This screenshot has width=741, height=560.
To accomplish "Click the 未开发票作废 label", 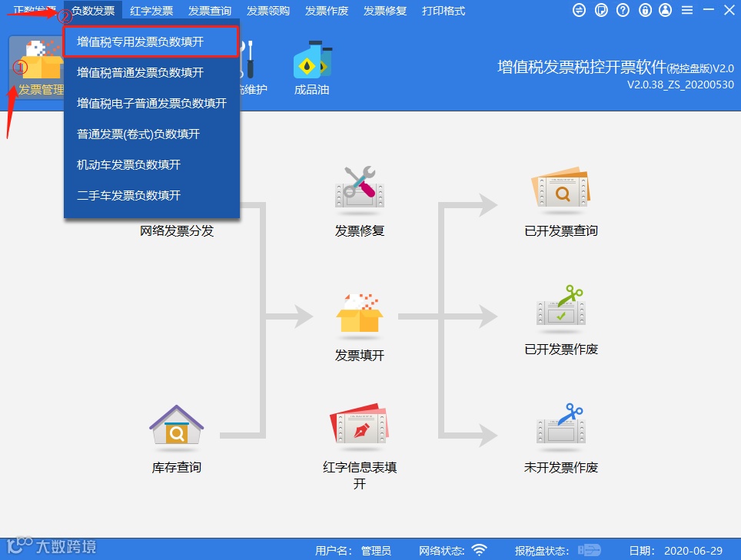I will tap(561, 468).
